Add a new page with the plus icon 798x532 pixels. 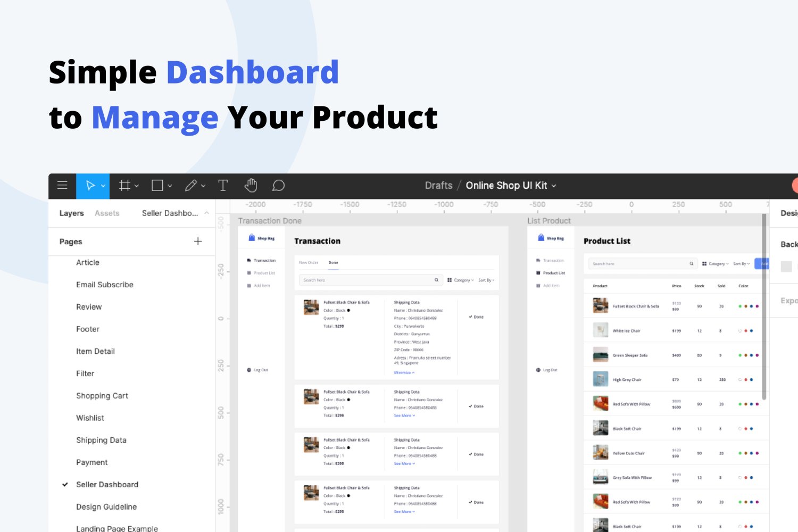197,241
